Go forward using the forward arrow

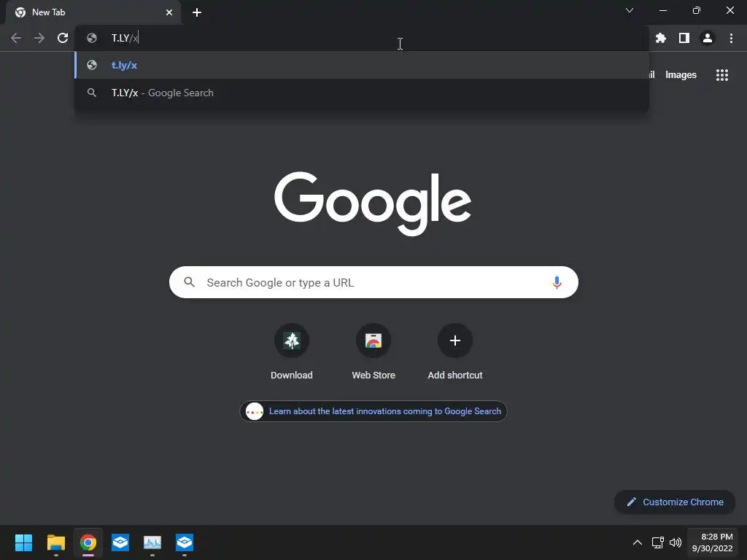39,38
